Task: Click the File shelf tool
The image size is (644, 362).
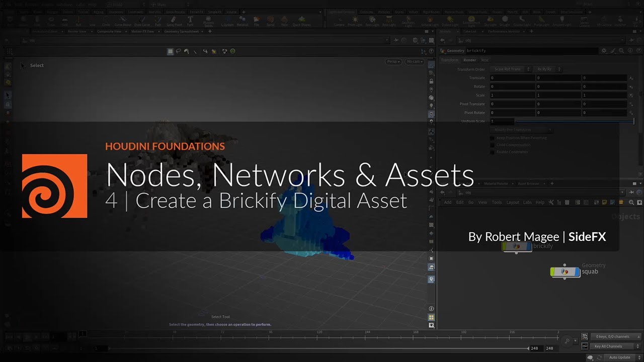Action: click(x=257, y=21)
